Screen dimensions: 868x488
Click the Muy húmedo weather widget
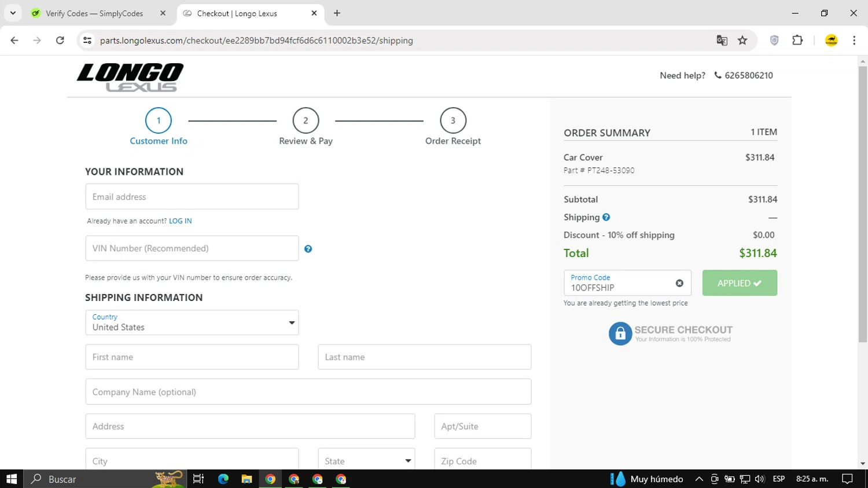(x=647, y=479)
